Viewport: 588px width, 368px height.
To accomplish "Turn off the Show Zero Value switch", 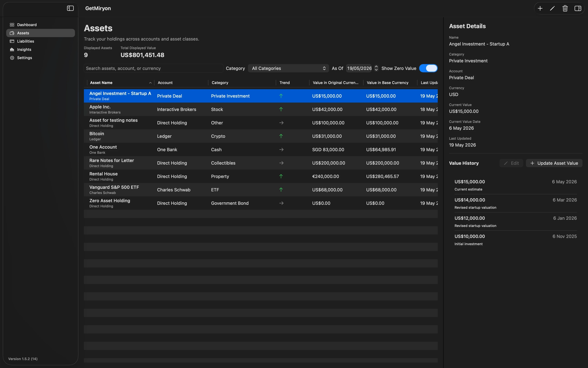I will coord(428,68).
